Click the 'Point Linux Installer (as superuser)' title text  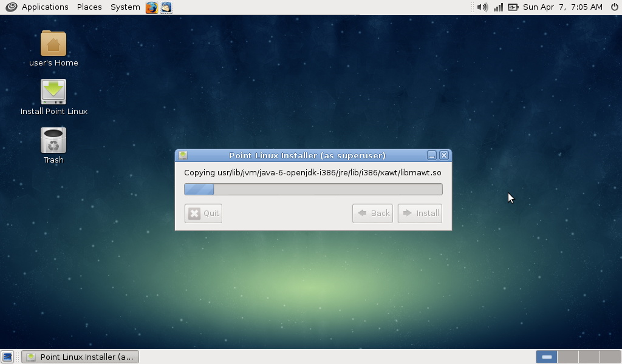coord(307,156)
